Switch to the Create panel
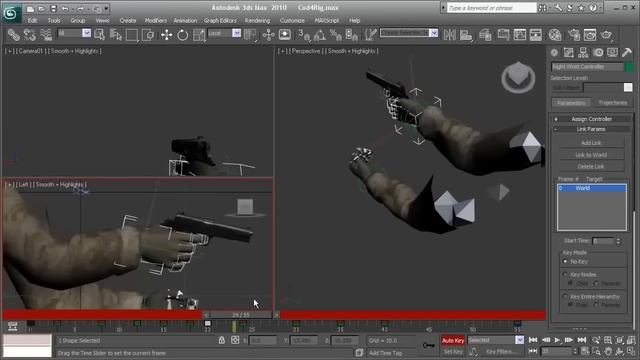This screenshot has height=360, width=640. (x=554, y=52)
